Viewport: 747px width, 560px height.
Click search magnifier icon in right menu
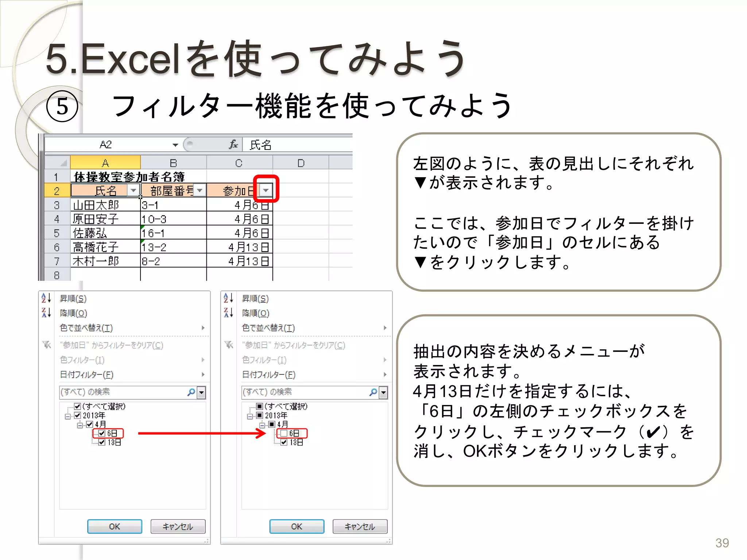tap(373, 392)
